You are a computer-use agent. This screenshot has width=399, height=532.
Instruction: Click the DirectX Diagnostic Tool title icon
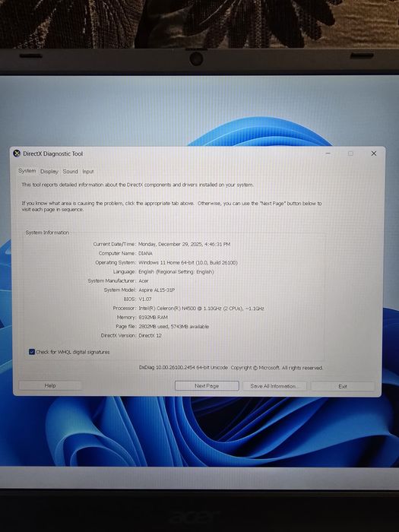click(x=17, y=154)
